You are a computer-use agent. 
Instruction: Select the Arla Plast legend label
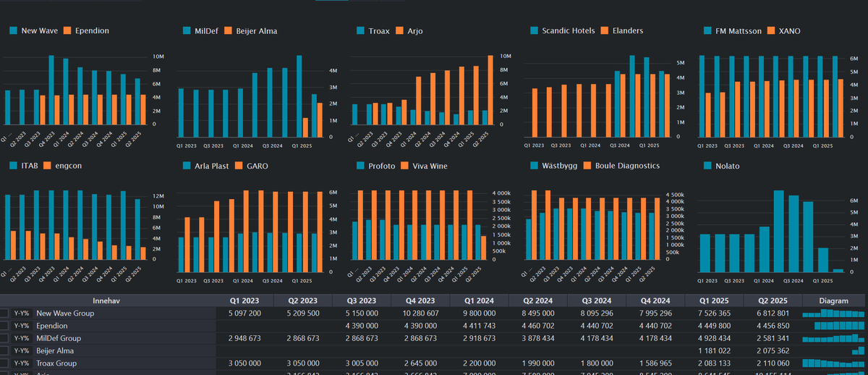[212, 166]
